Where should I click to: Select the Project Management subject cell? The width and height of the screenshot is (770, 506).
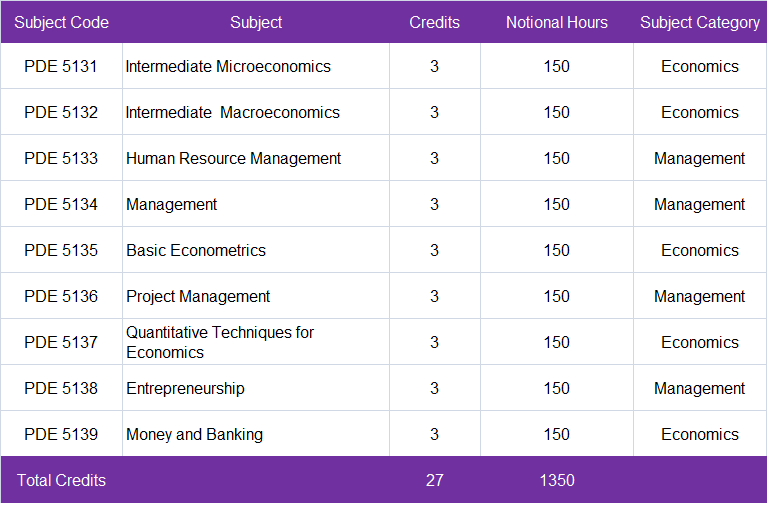point(198,297)
